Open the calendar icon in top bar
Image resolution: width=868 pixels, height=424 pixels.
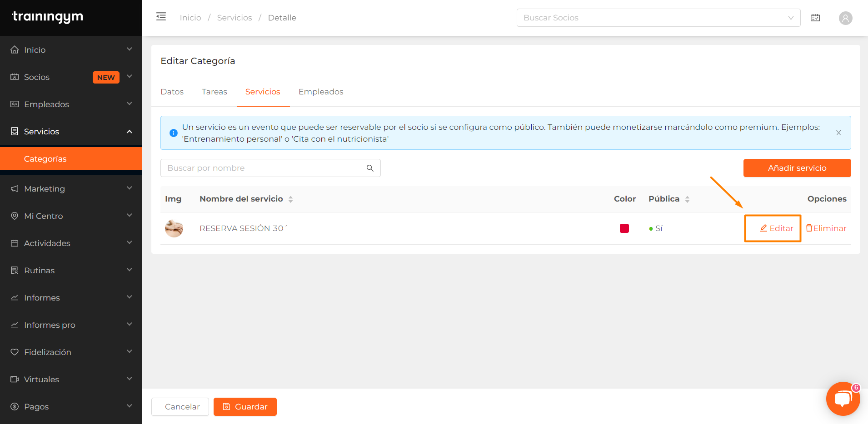click(815, 18)
